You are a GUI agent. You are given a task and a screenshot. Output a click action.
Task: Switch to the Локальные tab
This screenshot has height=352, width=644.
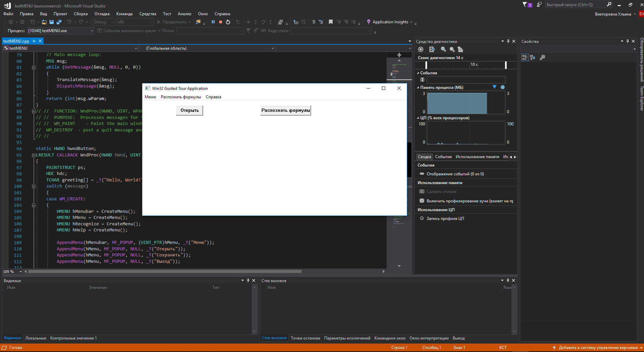coord(36,338)
